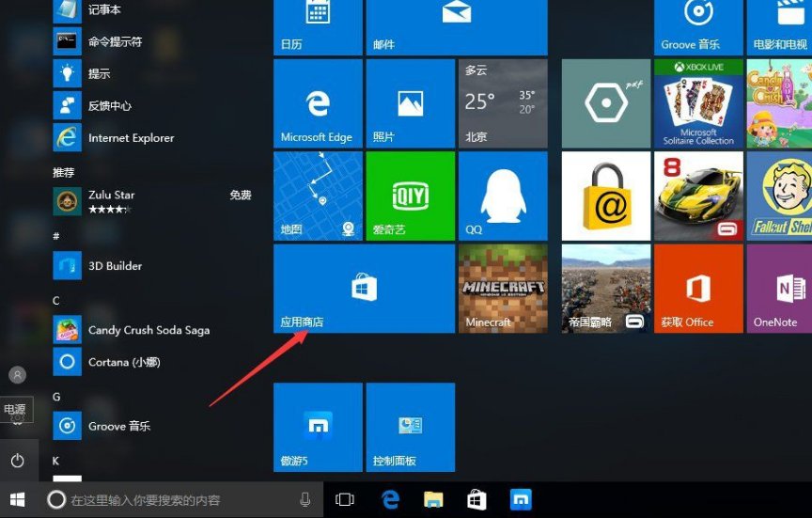Viewport: 812px width, 518px height.
Task: Click the K letter group header
Action: coord(56,461)
